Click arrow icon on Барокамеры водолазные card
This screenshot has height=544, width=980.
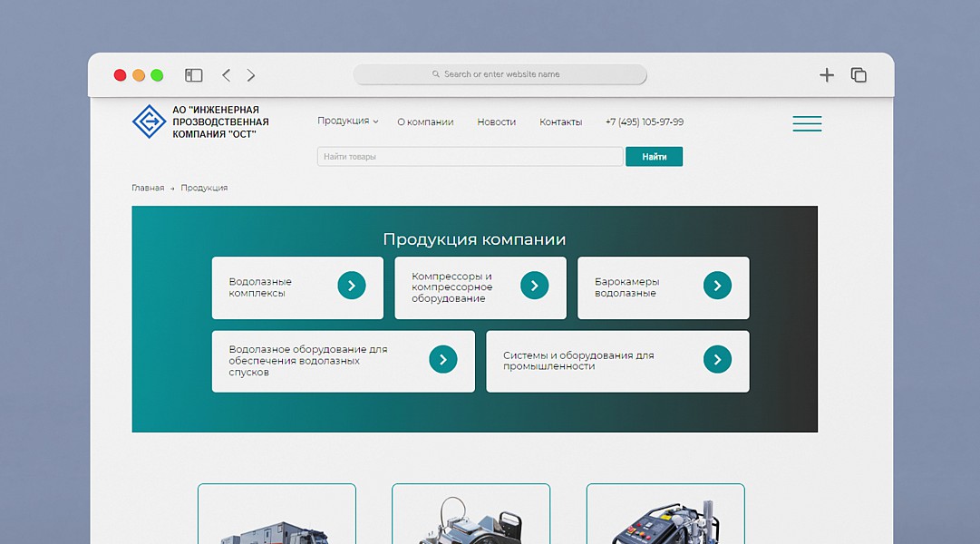pos(717,286)
